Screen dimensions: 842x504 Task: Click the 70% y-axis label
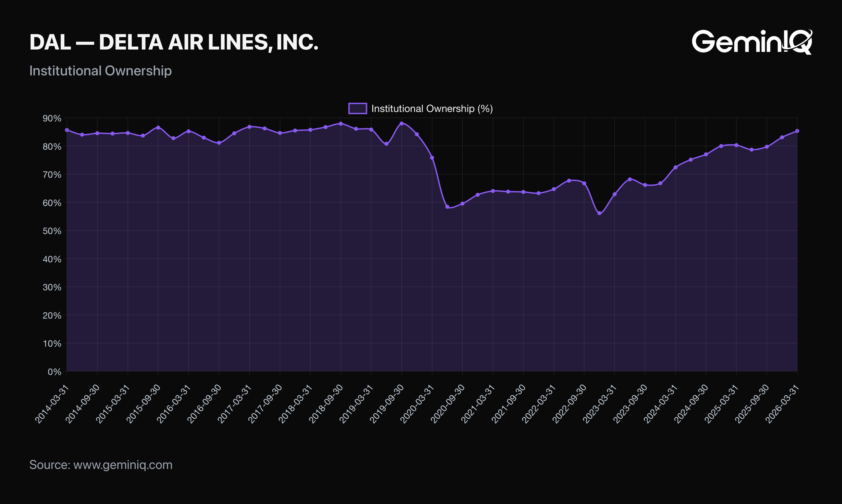pos(52,175)
